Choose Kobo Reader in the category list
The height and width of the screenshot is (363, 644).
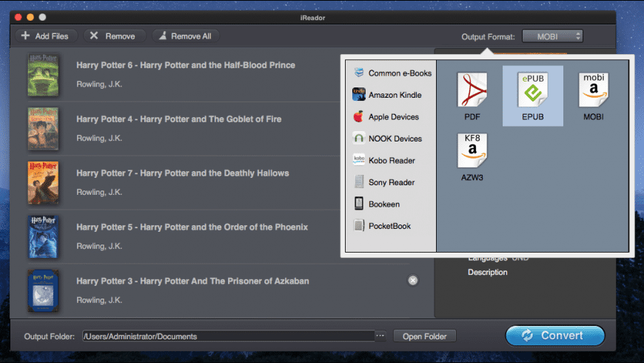(x=391, y=160)
